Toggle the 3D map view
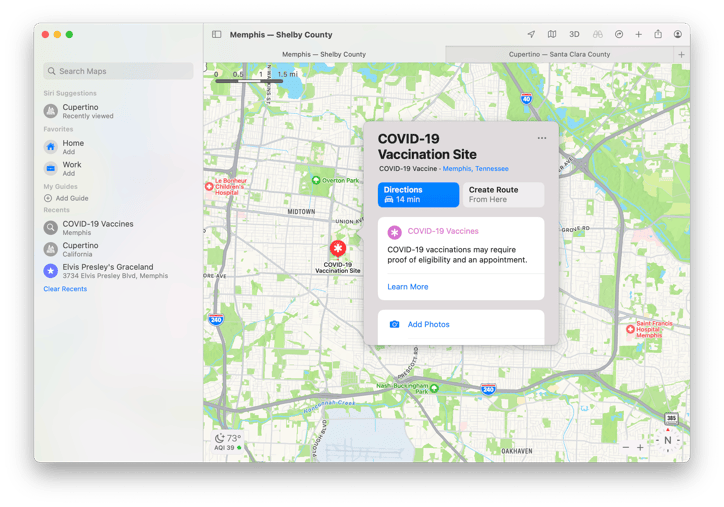Image resolution: width=724 pixels, height=507 pixels. click(x=574, y=34)
